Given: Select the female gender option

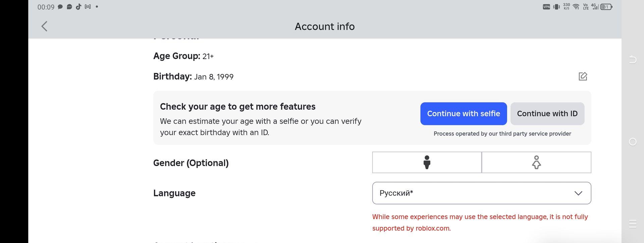Looking at the screenshot, I should [536, 162].
